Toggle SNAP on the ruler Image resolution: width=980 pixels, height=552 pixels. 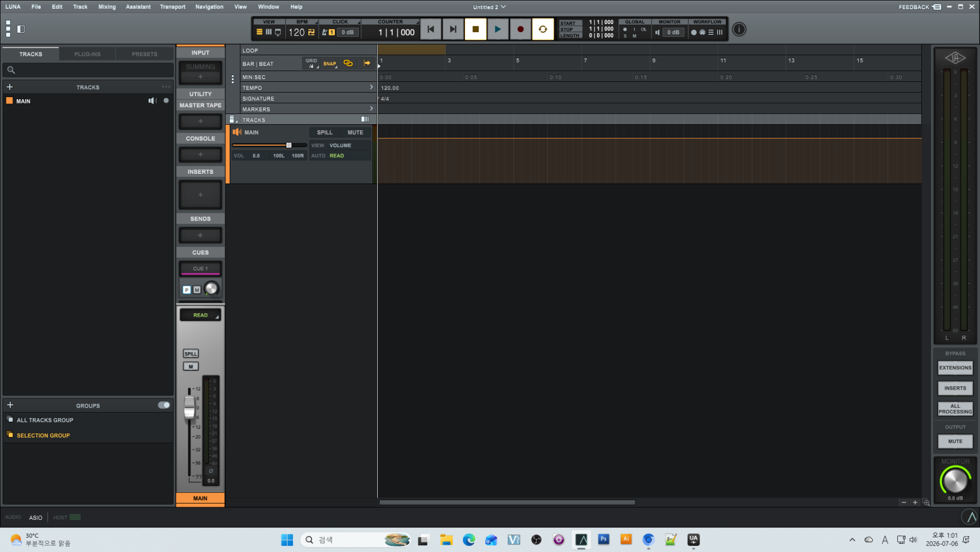click(330, 64)
